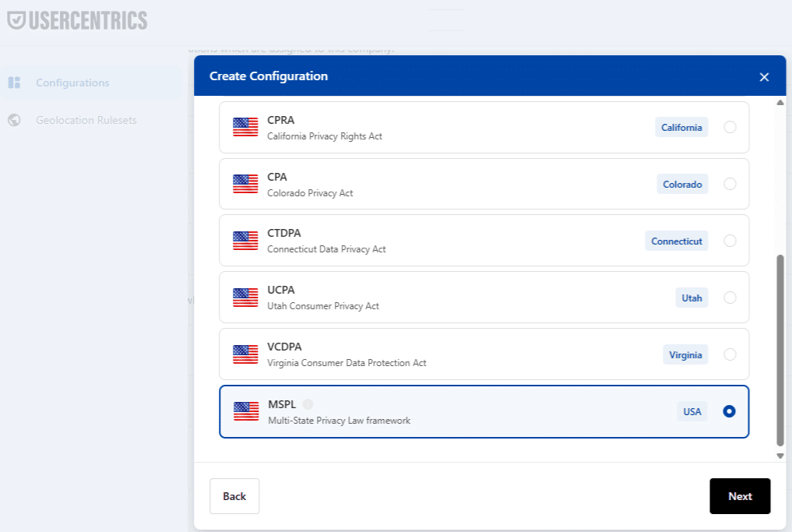The image size is (792, 532).
Task: Click scrollbar down arrow in dialog
Action: [x=780, y=456]
